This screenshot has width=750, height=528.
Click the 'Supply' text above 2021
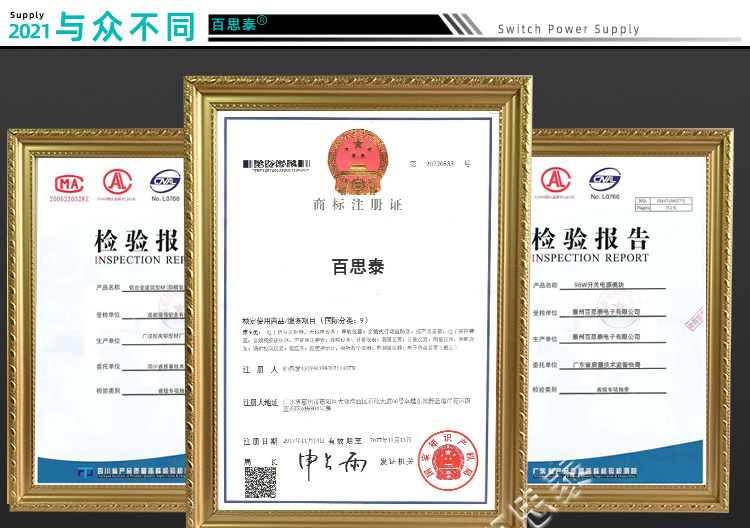27,15
